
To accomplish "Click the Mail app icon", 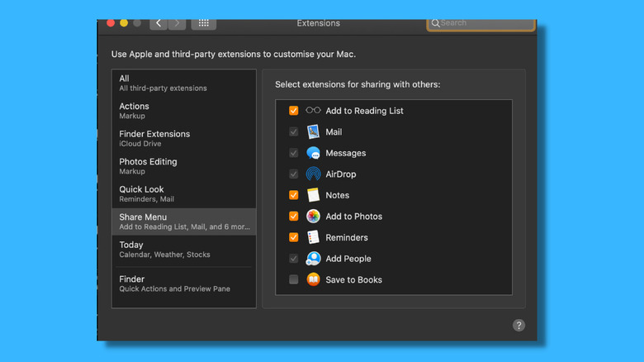I will pyautogui.click(x=313, y=132).
